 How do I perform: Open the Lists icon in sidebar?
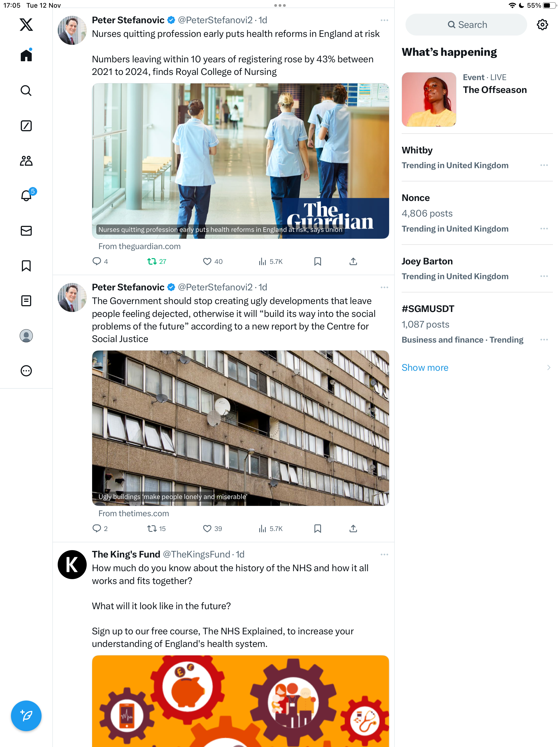pyautogui.click(x=26, y=300)
